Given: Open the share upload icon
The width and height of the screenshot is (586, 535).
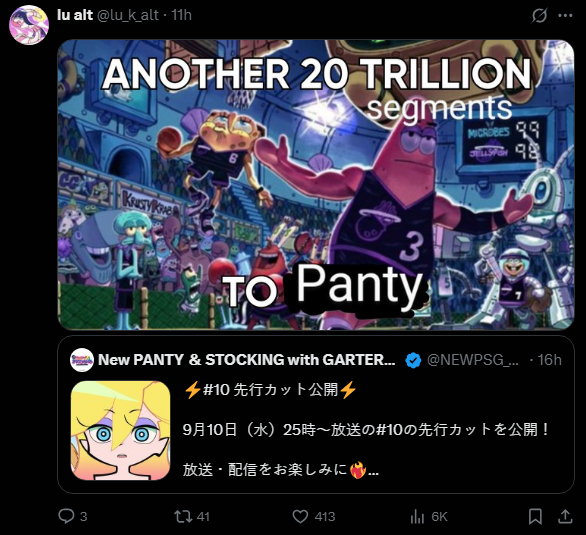Looking at the screenshot, I should click(565, 516).
